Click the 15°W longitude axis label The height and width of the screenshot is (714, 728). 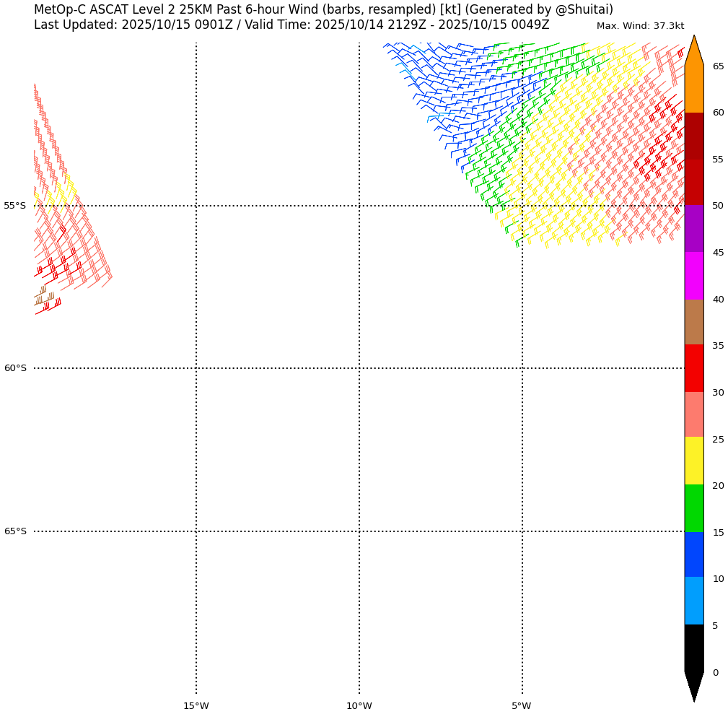tap(196, 706)
